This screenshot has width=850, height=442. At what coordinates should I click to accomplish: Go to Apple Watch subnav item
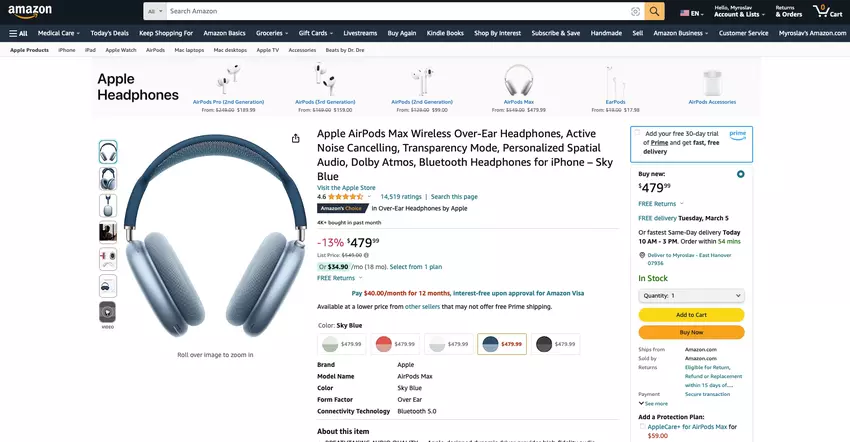(x=121, y=50)
